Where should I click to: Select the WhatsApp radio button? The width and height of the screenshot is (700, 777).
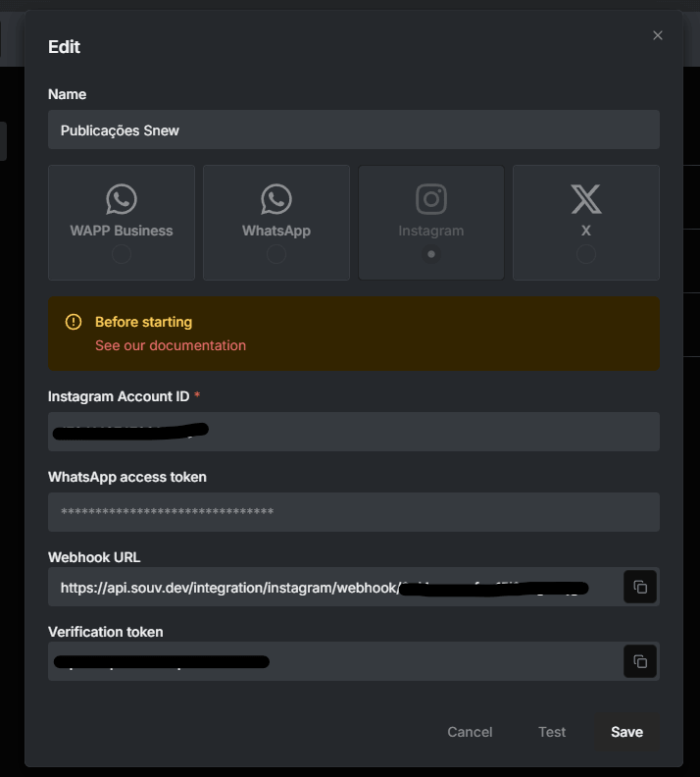tap(276, 254)
